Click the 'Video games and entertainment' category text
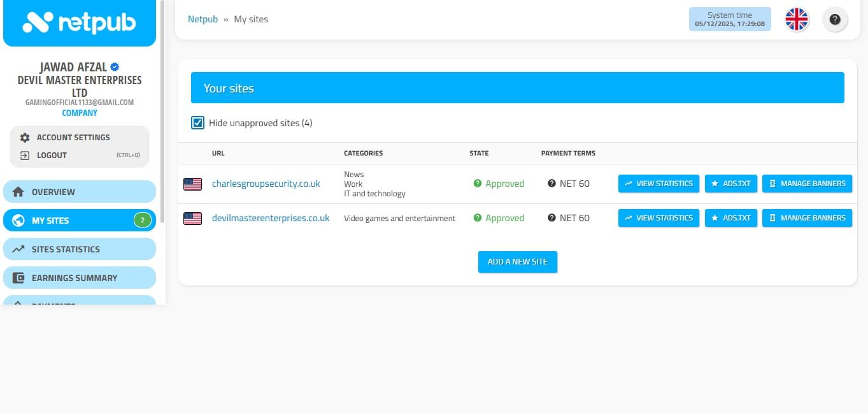The height and width of the screenshot is (413, 868). (x=400, y=219)
